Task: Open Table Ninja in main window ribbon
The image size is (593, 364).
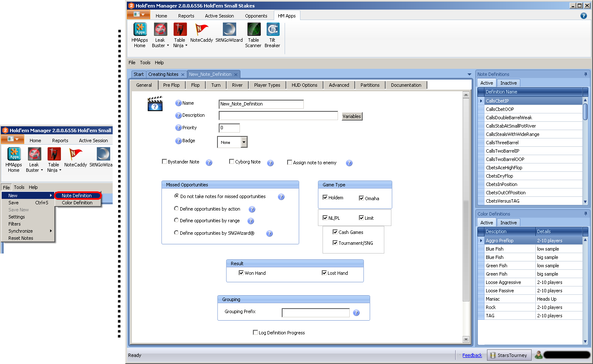Action: 180,35
